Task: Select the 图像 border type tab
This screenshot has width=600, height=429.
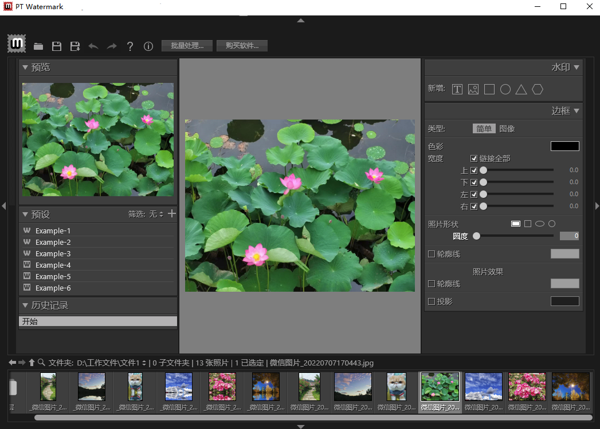Action: pyautogui.click(x=507, y=129)
